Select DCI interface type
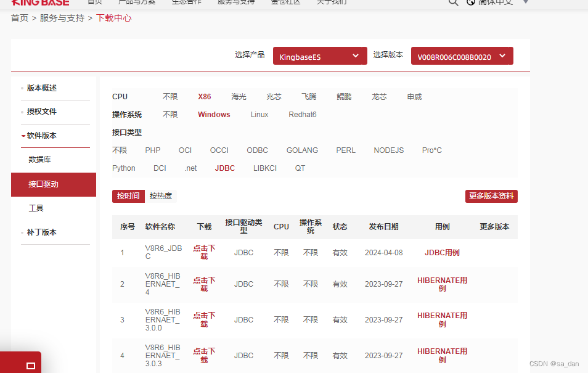 tap(160, 168)
